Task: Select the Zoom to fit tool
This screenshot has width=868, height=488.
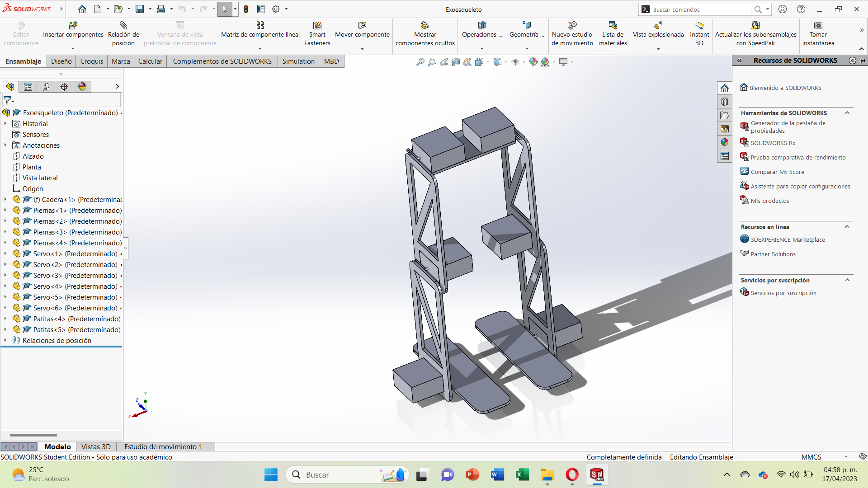Action: [421, 62]
